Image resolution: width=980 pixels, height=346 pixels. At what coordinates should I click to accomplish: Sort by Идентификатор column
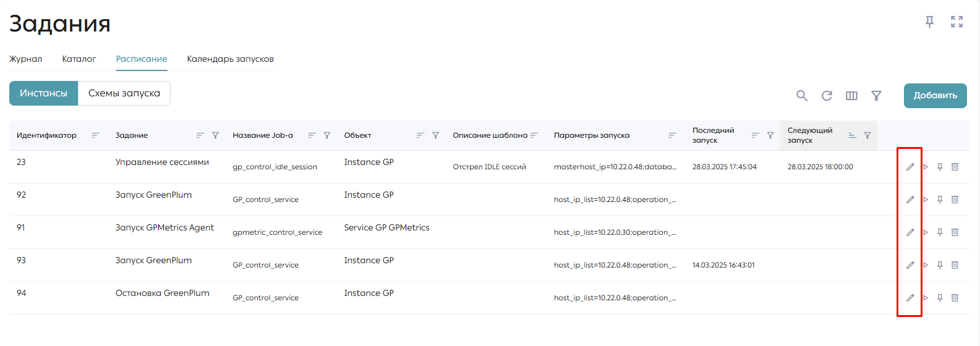[95, 135]
